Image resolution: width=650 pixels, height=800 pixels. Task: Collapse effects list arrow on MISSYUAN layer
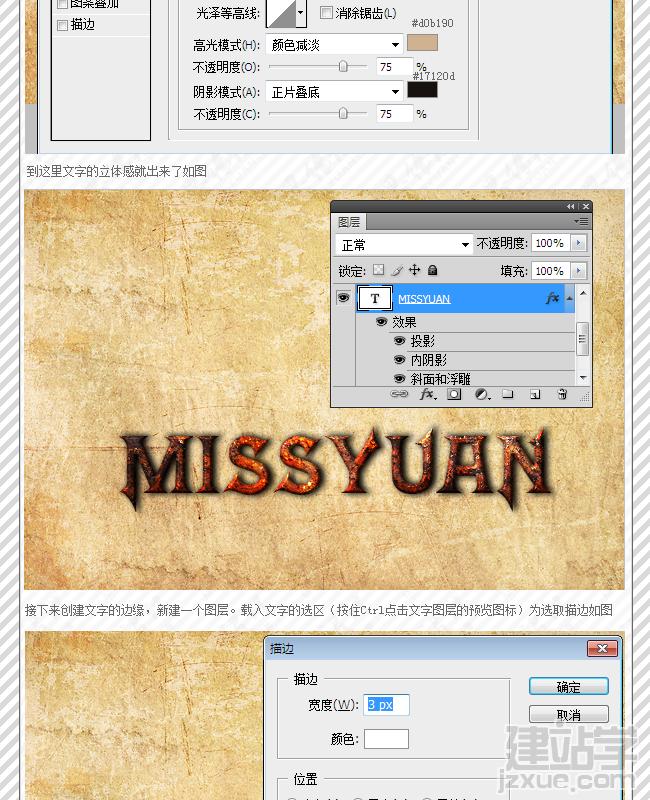pos(569,298)
